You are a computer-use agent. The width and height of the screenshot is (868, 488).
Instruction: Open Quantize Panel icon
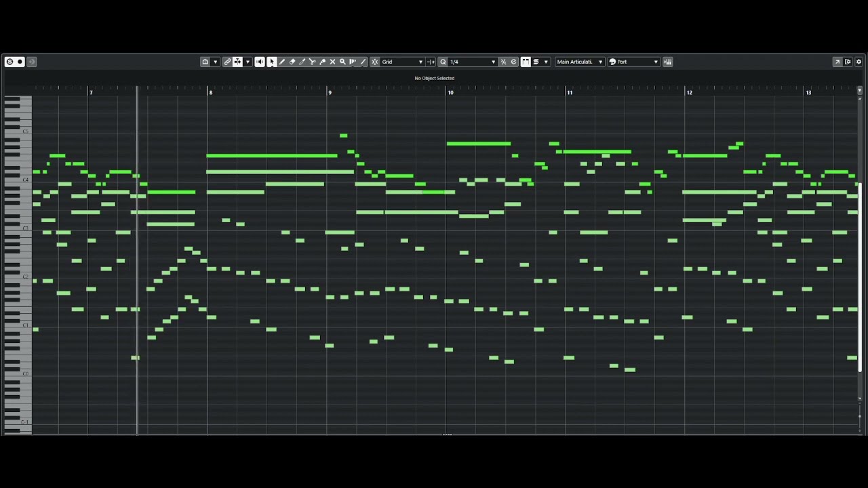tap(513, 62)
